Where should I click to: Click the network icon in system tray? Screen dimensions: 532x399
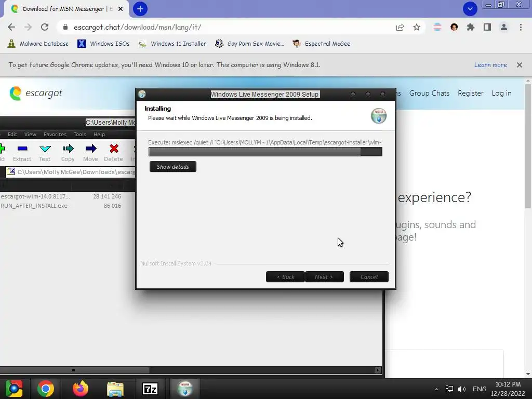click(449, 389)
